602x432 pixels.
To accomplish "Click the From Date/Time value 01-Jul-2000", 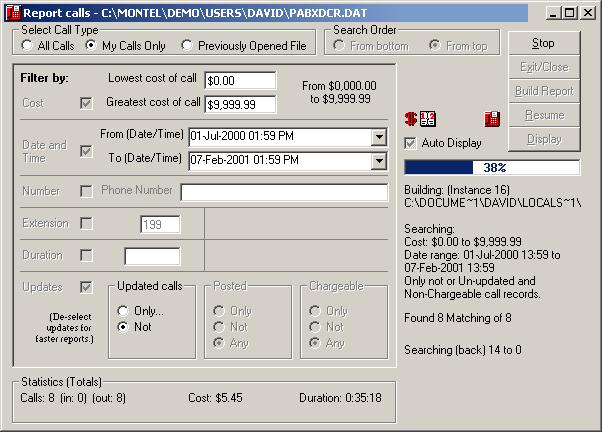I will 243,136.
